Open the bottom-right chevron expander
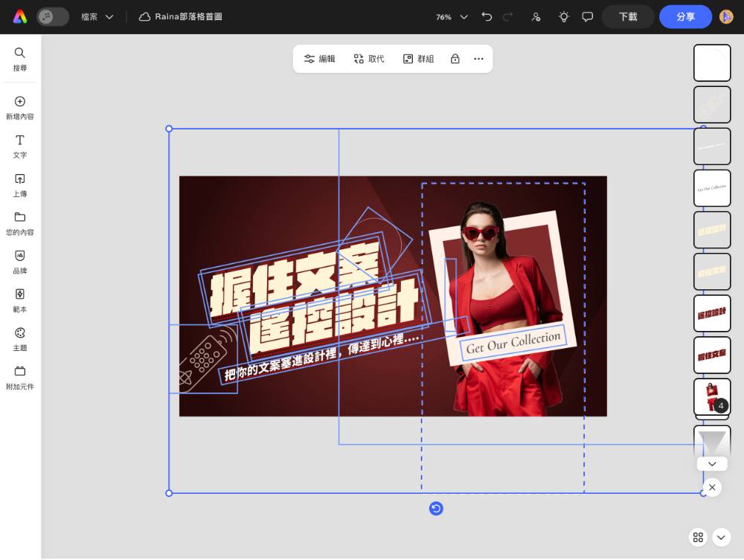The image size is (744, 560). 720,537
